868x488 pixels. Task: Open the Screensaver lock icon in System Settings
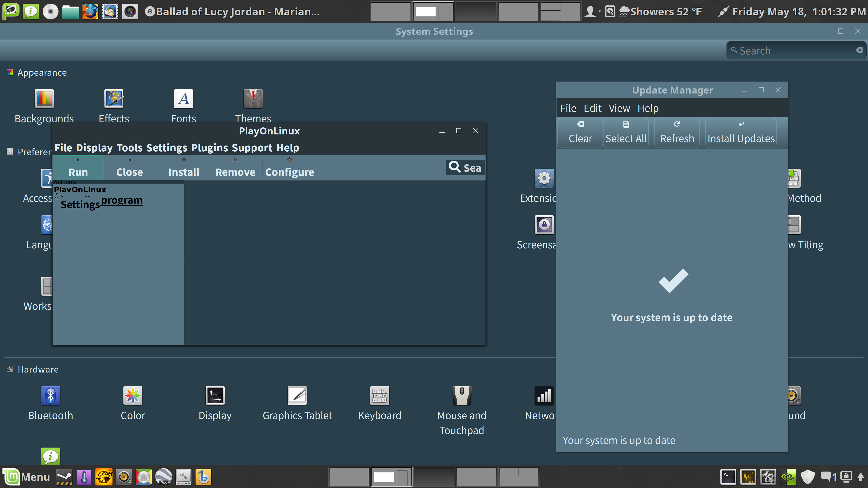[544, 225]
